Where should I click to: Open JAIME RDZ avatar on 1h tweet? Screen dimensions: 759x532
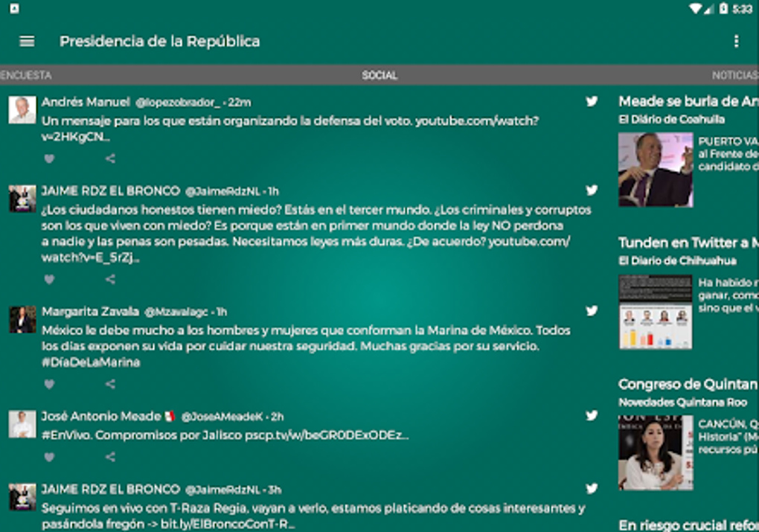coord(22,199)
